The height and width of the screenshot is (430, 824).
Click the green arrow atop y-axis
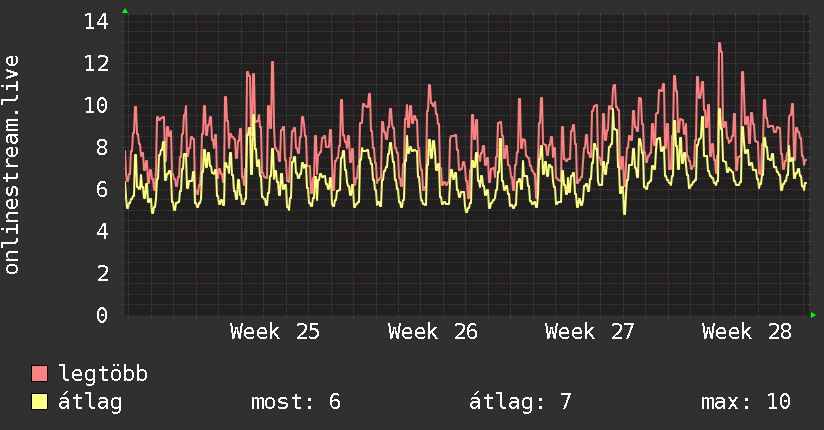[125, 11]
